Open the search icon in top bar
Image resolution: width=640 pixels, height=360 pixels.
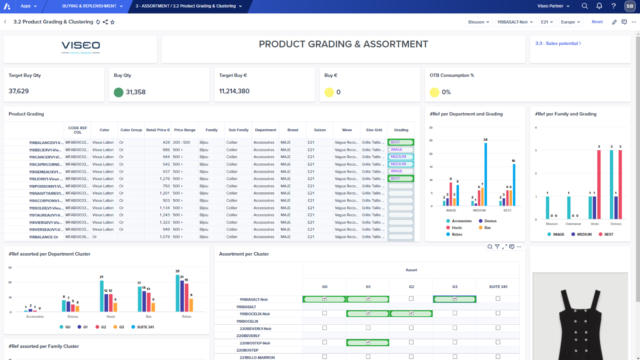click(584, 6)
